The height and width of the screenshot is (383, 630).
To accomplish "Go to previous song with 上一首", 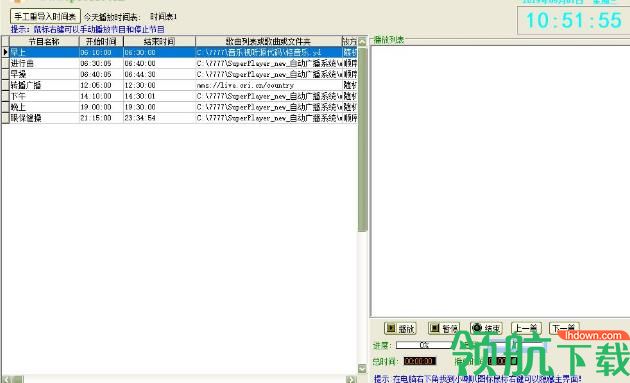I will pos(526,328).
